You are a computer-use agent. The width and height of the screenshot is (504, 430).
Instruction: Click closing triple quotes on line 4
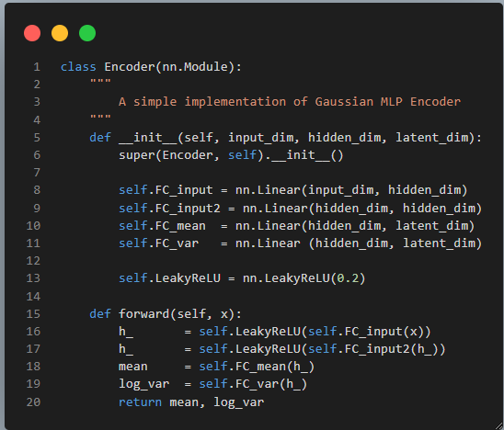(x=100, y=117)
